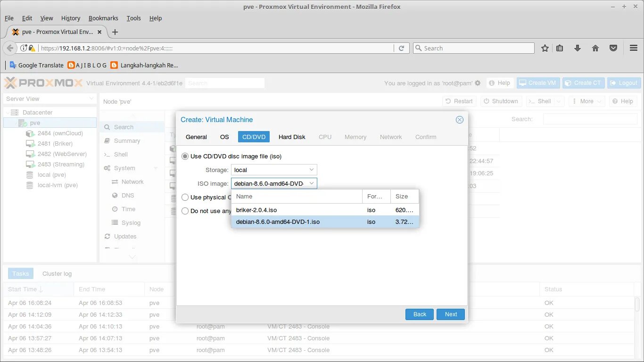644x362 pixels.
Task: Open the Google Translate bookmark
Action: [36, 65]
